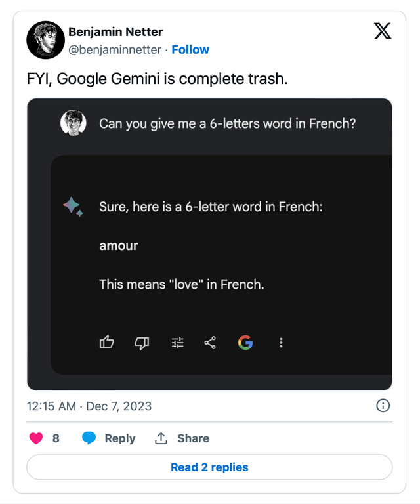Screen dimensions: 420x504
Task: Reply to the tweet
Action: [109, 438]
